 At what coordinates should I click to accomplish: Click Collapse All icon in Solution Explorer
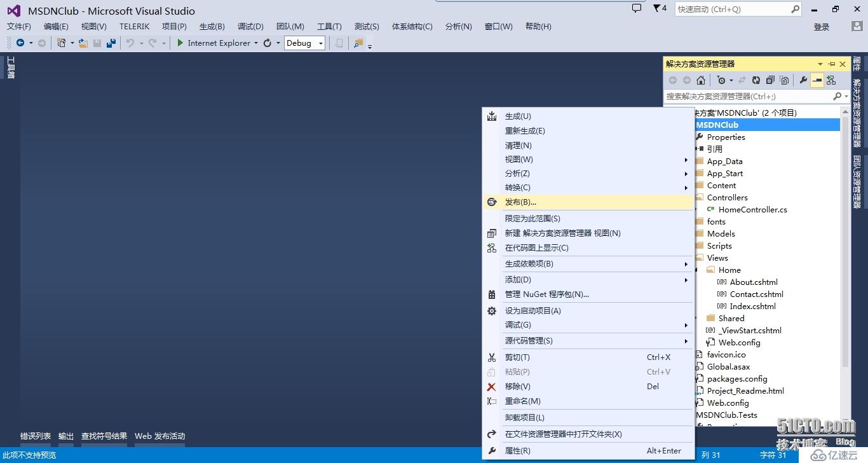coord(770,80)
